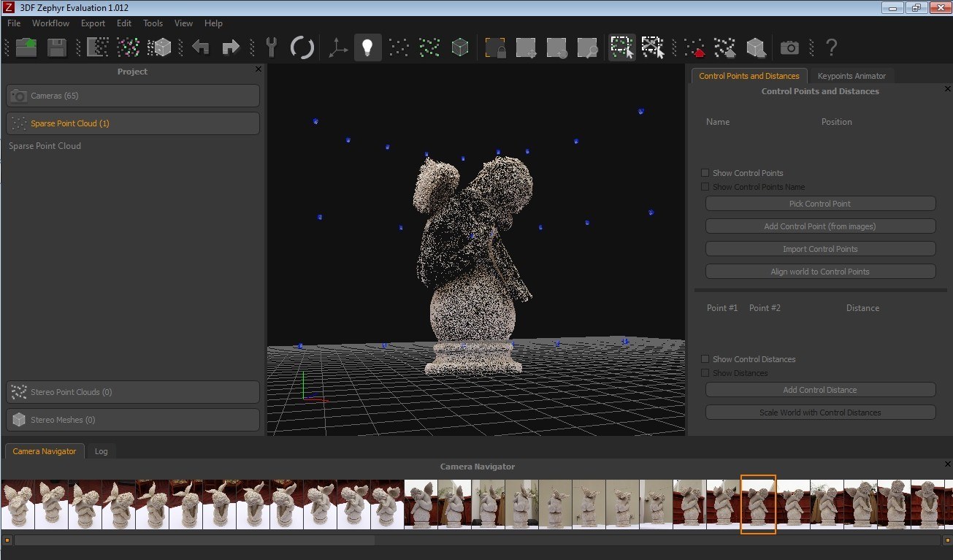The height and width of the screenshot is (560, 953).
Task: Click the circular rotate arrows icon in toolbar
Action: (x=302, y=47)
